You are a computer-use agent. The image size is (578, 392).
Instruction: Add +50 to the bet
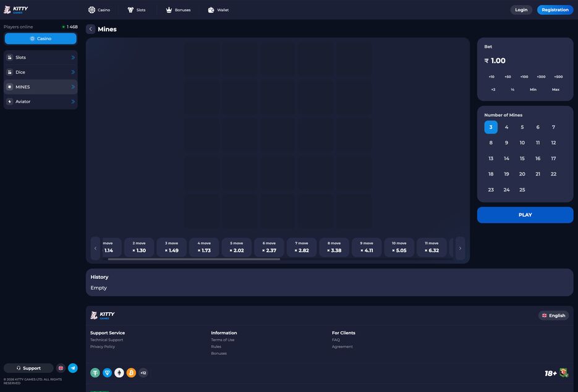[x=508, y=77]
